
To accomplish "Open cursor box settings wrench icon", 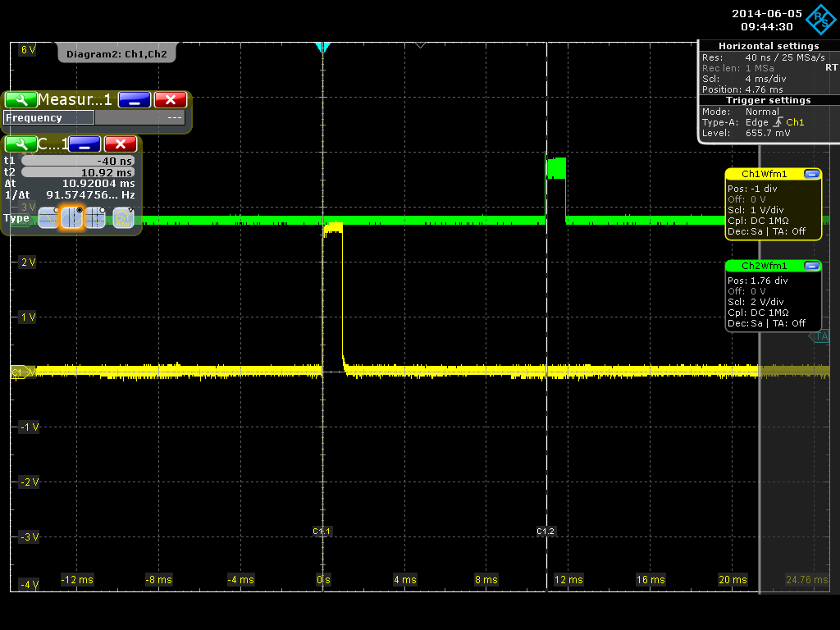I will click(x=21, y=144).
